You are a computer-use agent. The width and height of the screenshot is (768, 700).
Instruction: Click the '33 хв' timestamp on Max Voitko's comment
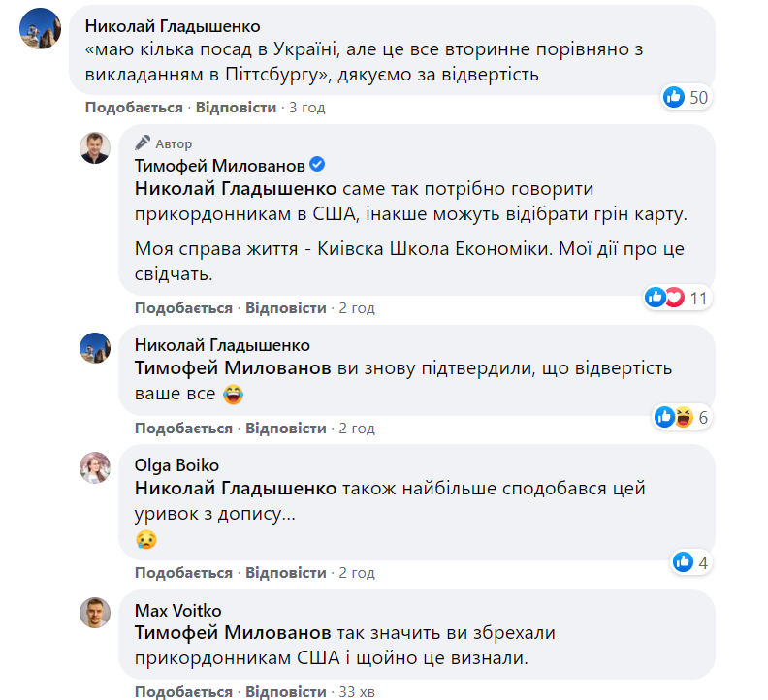coord(356,692)
